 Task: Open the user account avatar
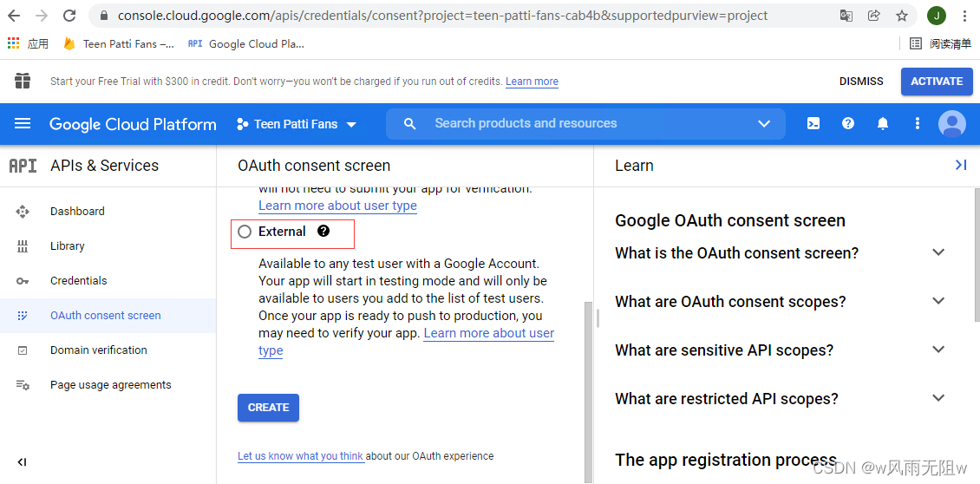952,124
